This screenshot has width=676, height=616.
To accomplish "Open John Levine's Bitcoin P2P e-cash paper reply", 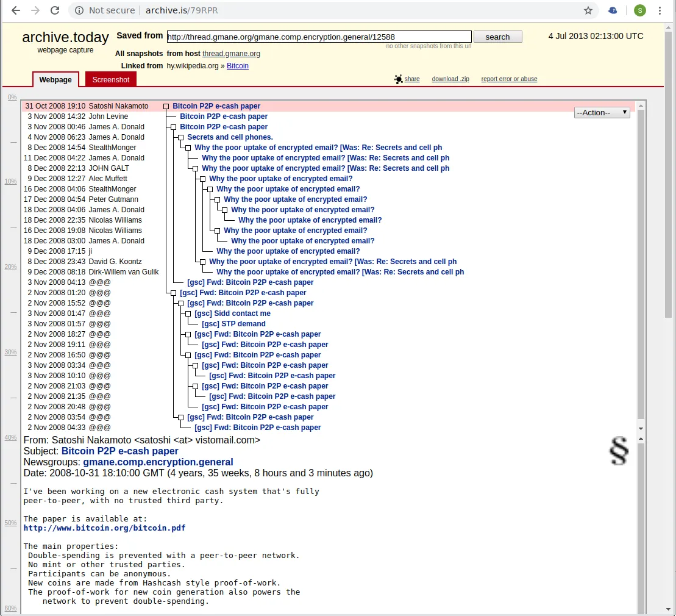I will pyautogui.click(x=223, y=116).
